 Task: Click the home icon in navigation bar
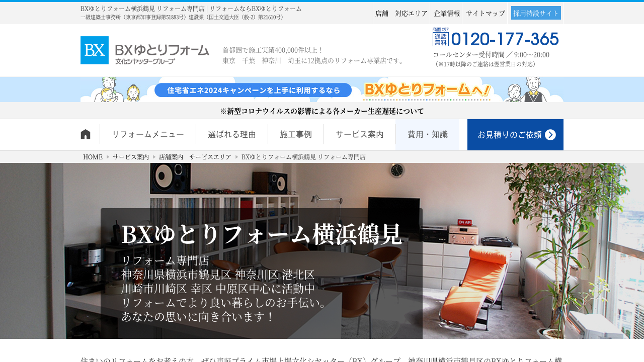pos(86,134)
